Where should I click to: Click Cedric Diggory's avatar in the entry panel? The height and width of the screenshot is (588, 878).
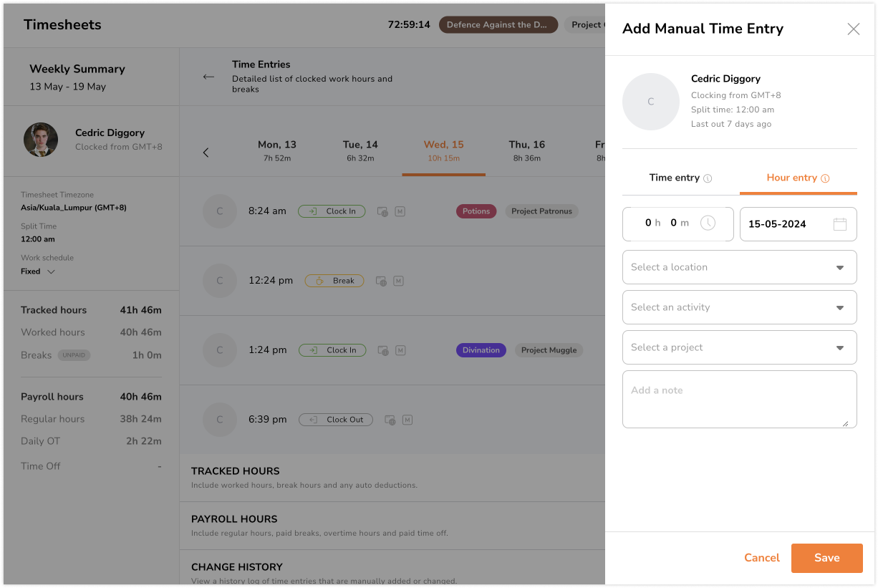(650, 102)
